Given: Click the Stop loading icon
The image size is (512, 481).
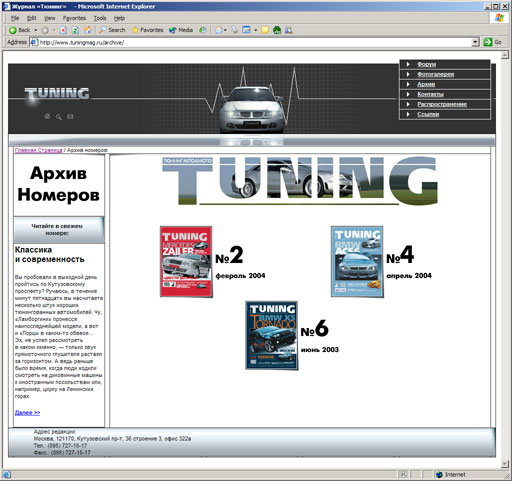Looking at the screenshot, I should (x=63, y=30).
